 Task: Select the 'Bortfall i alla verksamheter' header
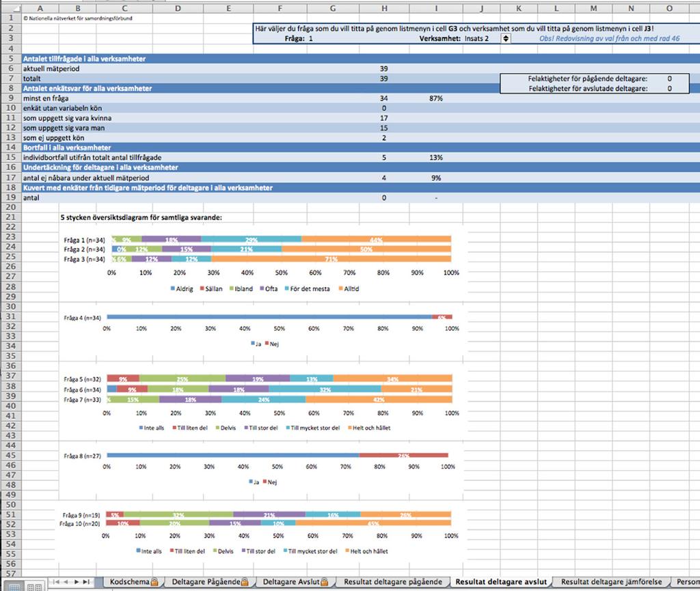67,148
